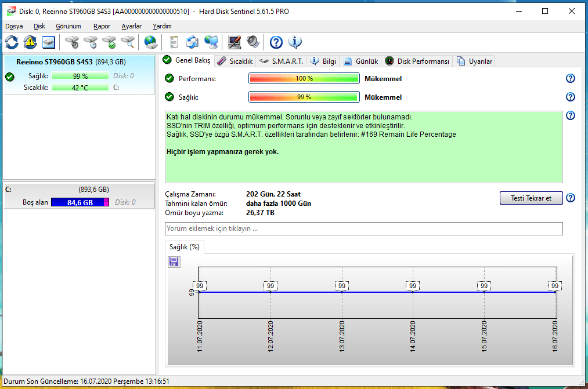
Task: Click the blue refresh arrows toolbar icon
Action: pyautogui.click(x=12, y=42)
